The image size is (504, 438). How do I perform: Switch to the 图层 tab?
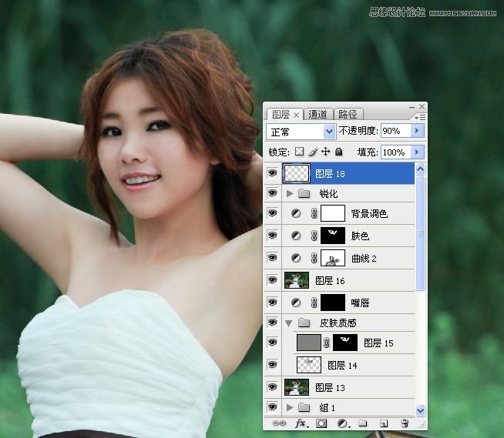[281, 115]
